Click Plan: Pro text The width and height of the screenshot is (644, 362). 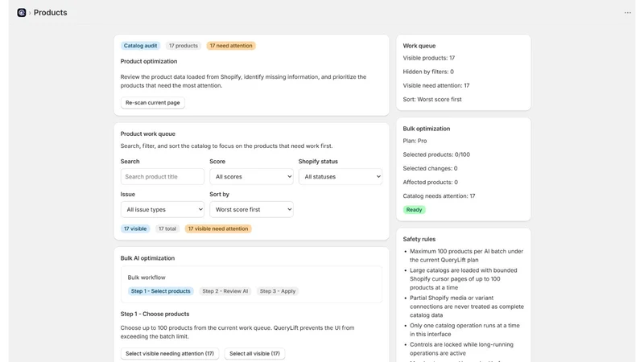point(415,141)
